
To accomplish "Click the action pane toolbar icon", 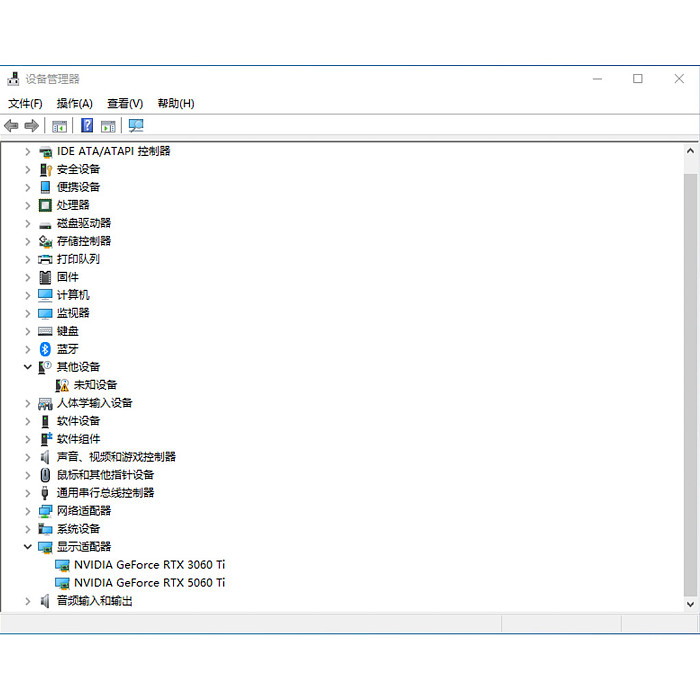I will 108,127.
